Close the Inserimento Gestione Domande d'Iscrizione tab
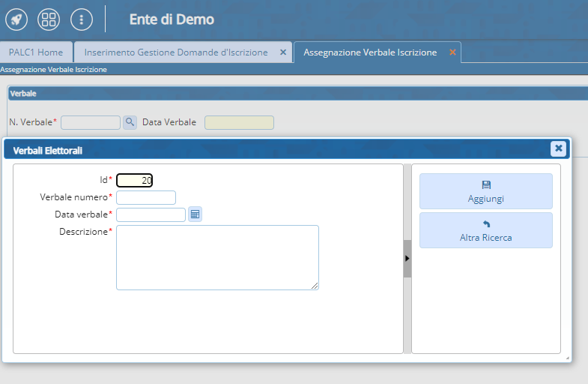 click(282, 52)
